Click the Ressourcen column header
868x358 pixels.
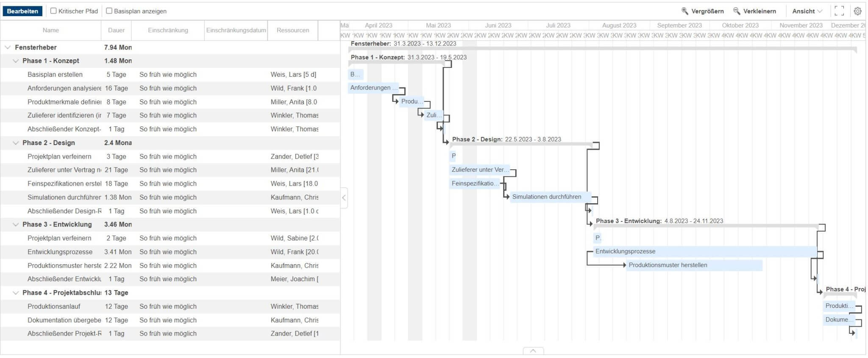[x=293, y=31]
